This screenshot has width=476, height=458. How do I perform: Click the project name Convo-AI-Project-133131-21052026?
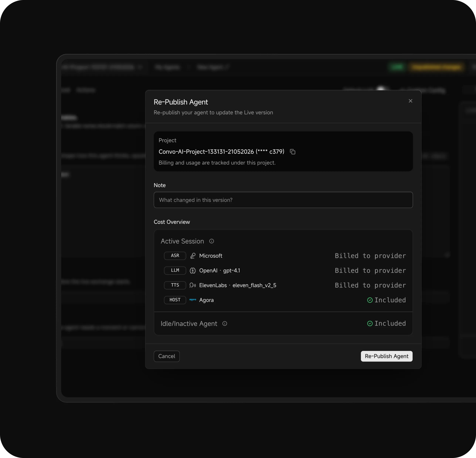tap(206, 152)
